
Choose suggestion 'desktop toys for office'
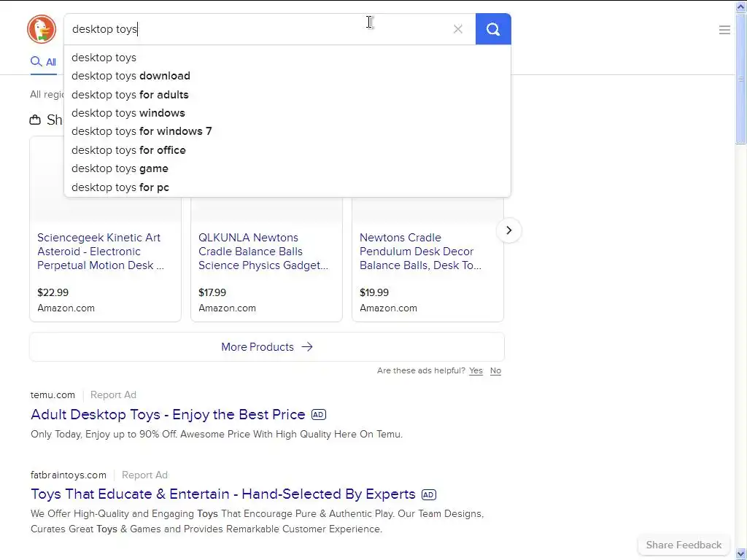(x=287, y=150)
